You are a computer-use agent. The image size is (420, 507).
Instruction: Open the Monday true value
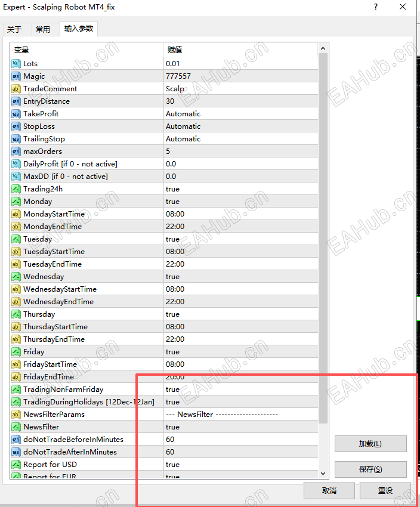click(172, 202)
